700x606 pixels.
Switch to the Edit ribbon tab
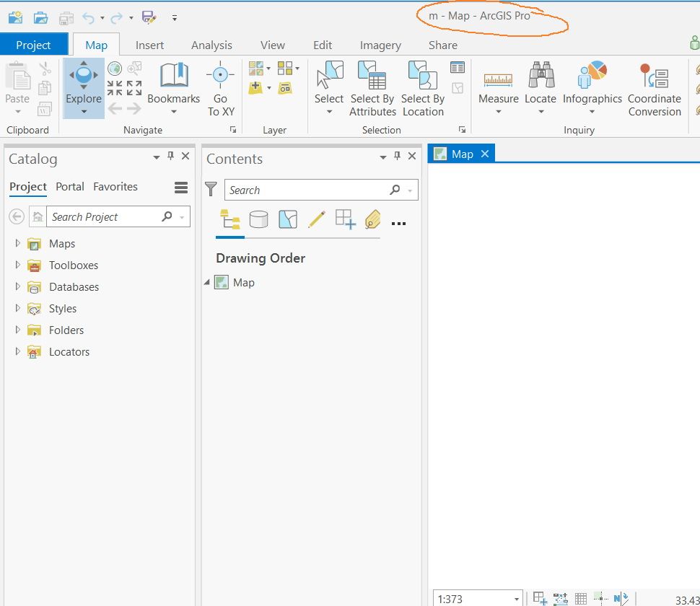323,45
